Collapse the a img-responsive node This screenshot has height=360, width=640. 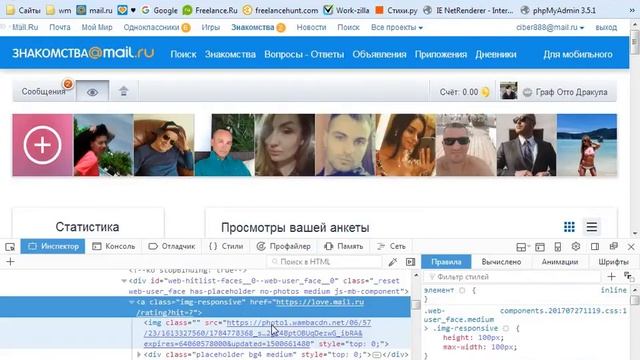131,302
